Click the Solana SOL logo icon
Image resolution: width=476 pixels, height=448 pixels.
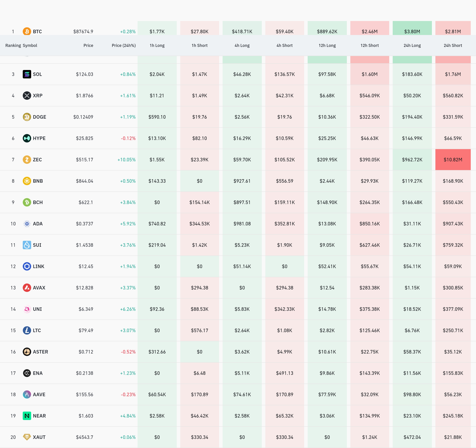click(x=27, y=74)
